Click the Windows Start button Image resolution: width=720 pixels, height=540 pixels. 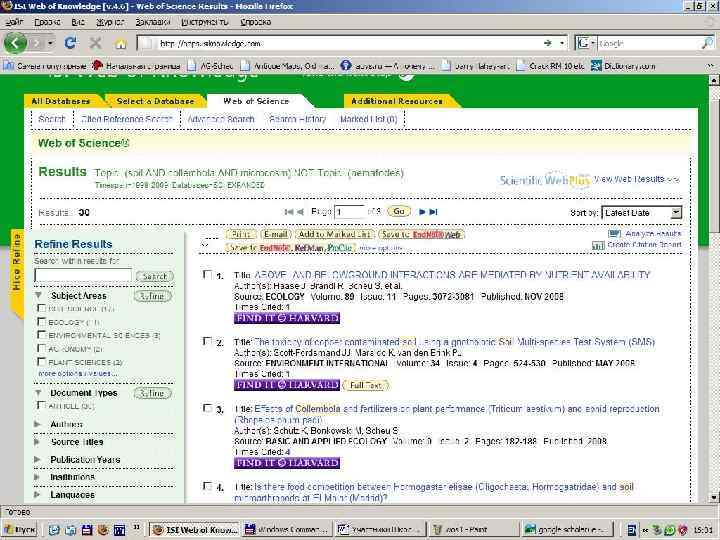[19, 530]
